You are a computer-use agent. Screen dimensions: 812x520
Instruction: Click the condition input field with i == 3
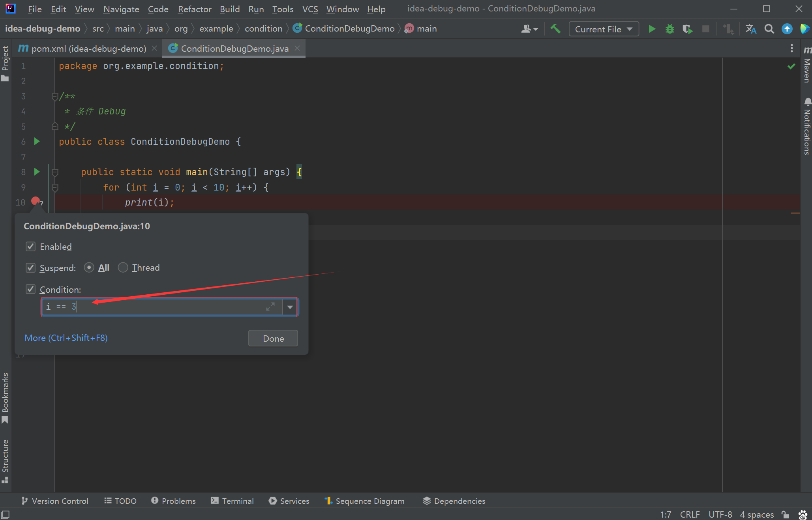point(162,307)
